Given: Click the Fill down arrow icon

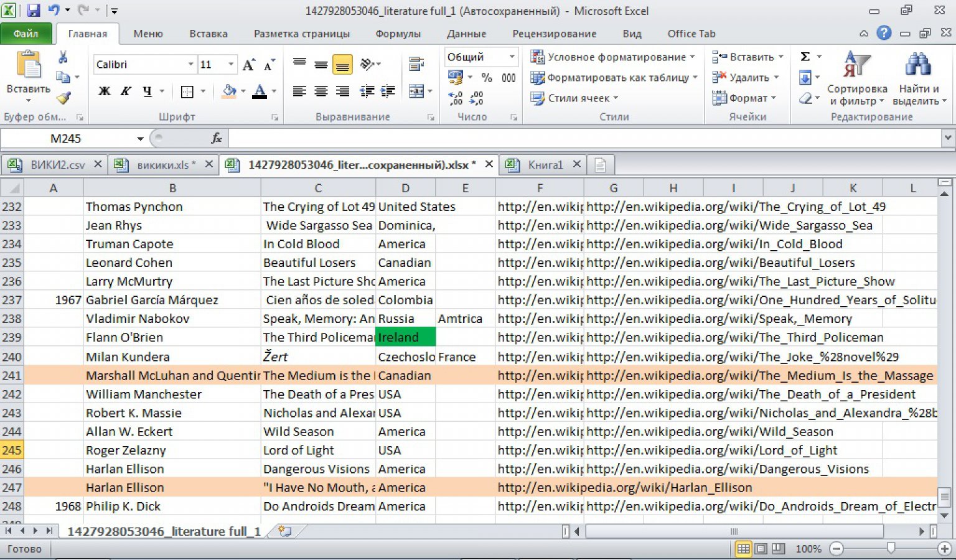Looking at the screenshot, I should (805, 78).
